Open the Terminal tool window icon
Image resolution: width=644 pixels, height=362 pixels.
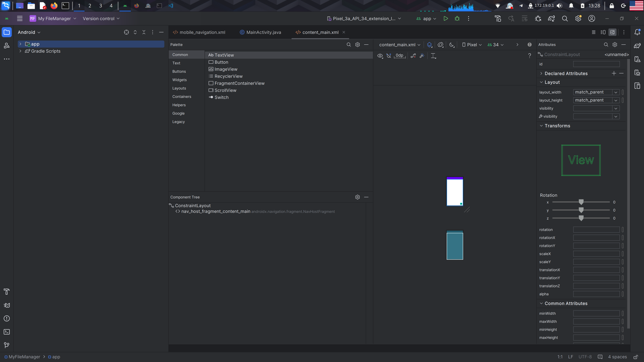click(x=7, y=332)
